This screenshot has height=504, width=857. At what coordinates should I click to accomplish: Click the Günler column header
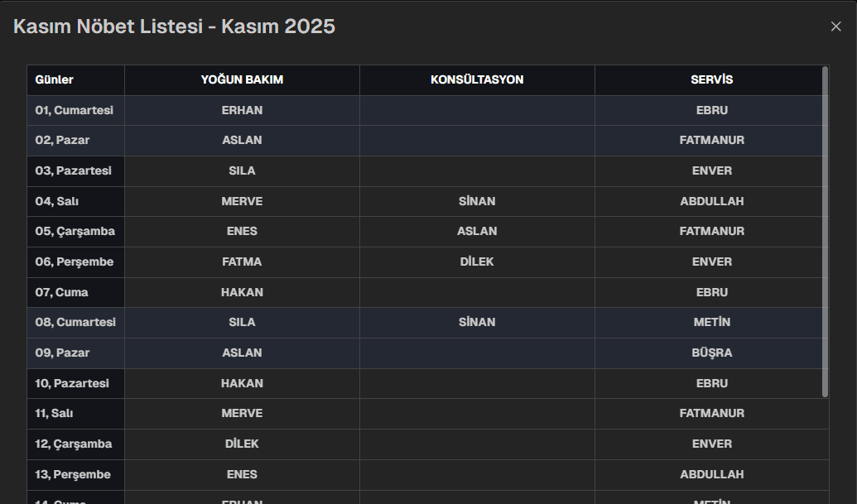tap(55, 80)
